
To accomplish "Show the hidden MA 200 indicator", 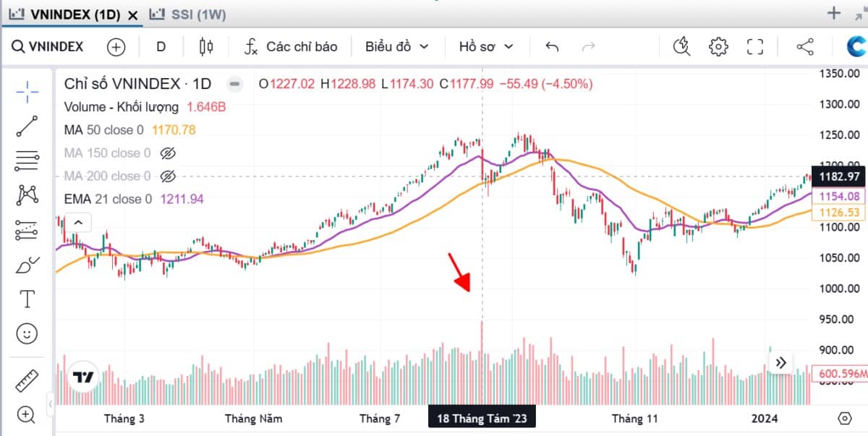I will [168, 176].
